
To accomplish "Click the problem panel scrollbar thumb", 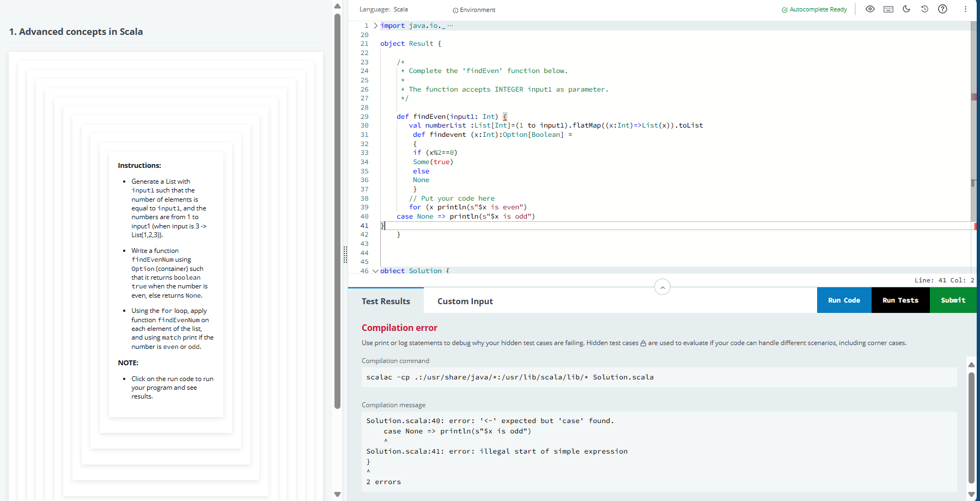I will (337, 211).
